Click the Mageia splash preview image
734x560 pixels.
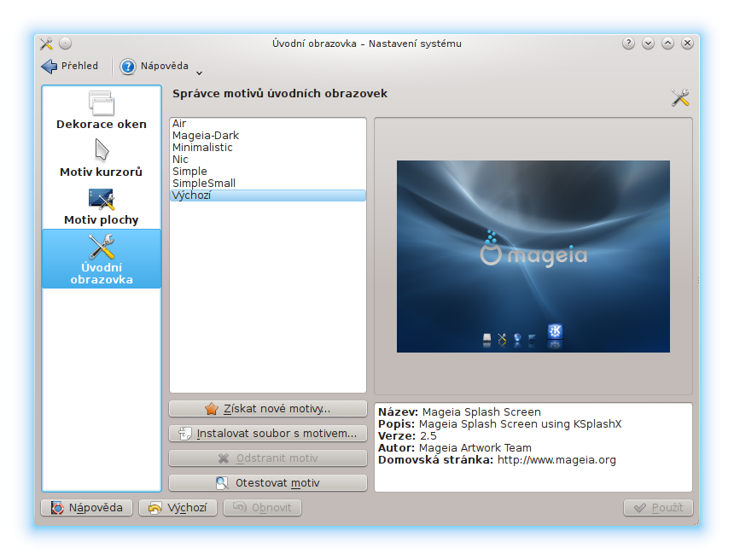533,256
